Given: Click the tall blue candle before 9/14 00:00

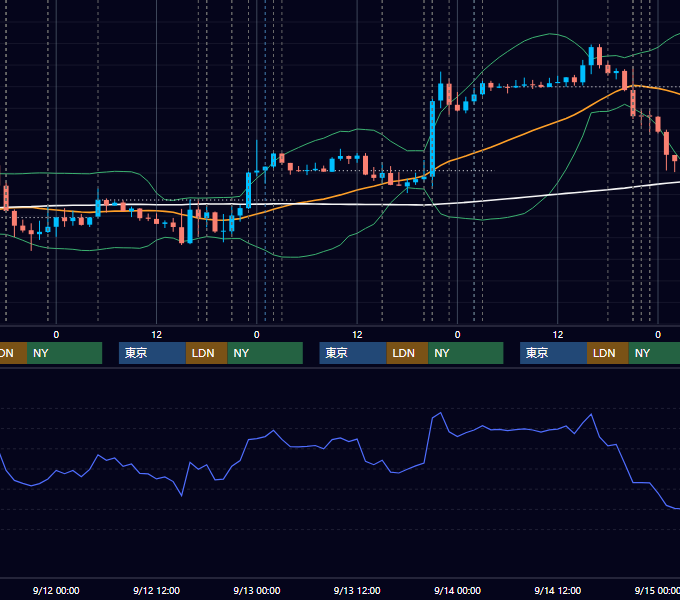Looking at the screenshot, I should coord(432,139).
